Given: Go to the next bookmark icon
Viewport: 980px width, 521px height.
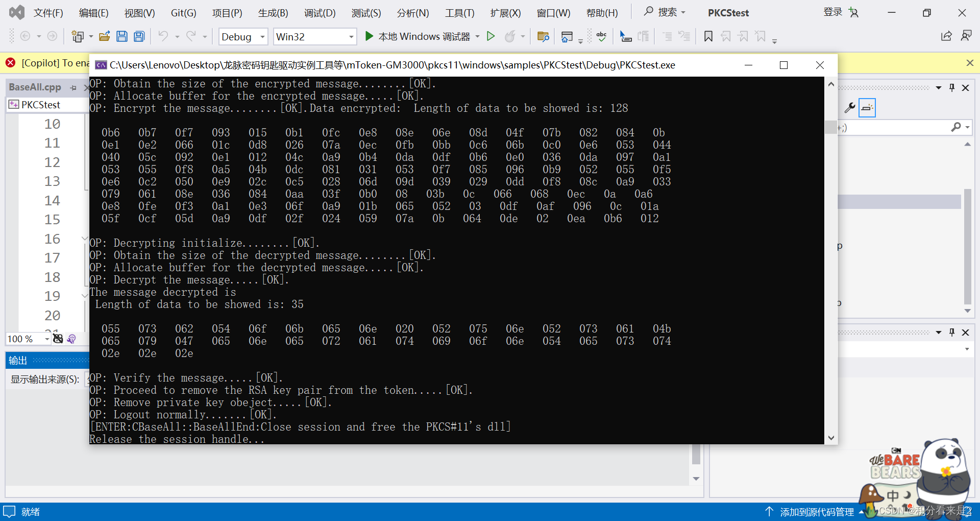Looking at the screenshot, I should tap(743, 36).
